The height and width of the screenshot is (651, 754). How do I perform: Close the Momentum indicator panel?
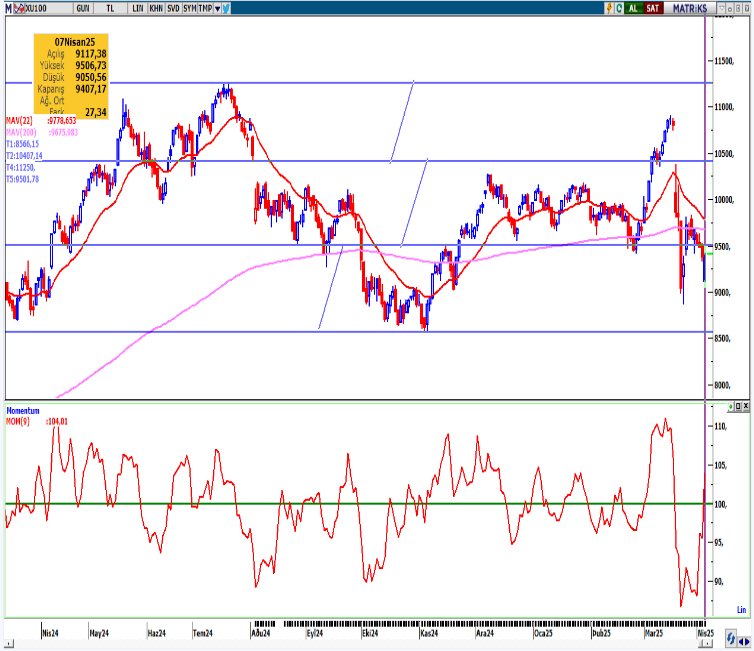click(746, 406)
